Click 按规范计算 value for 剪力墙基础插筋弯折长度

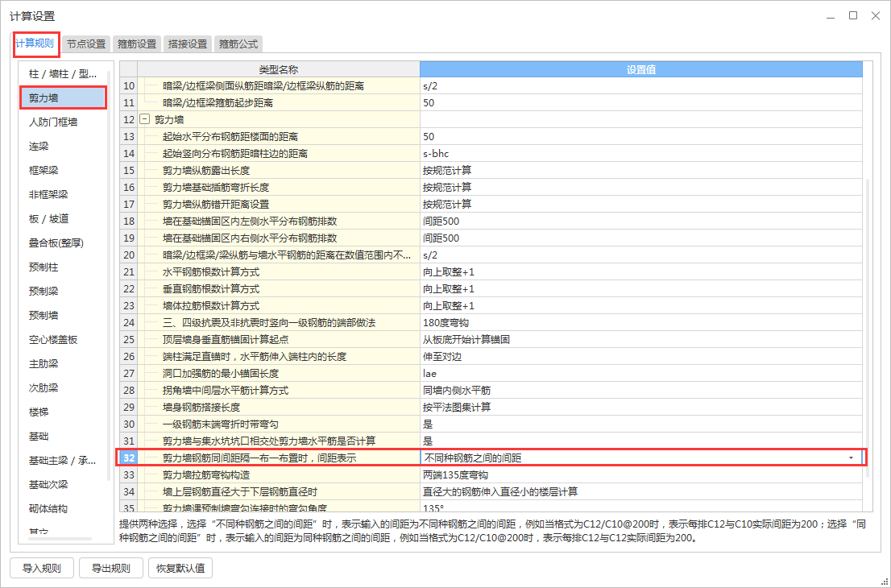641,188
